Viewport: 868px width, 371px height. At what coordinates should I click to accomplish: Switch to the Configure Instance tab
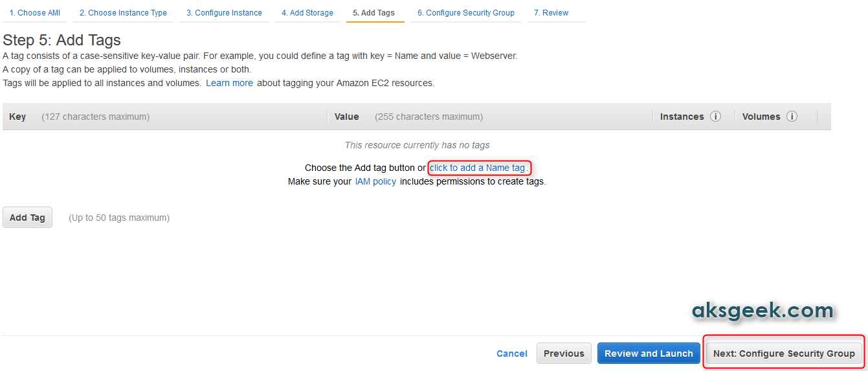[x=224, y=13]
